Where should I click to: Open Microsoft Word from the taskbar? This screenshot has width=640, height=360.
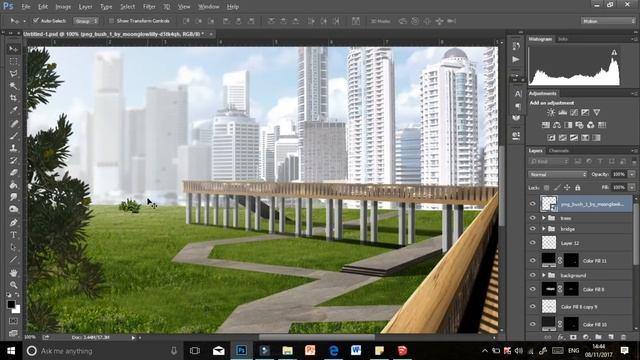(x=356, y=351)
